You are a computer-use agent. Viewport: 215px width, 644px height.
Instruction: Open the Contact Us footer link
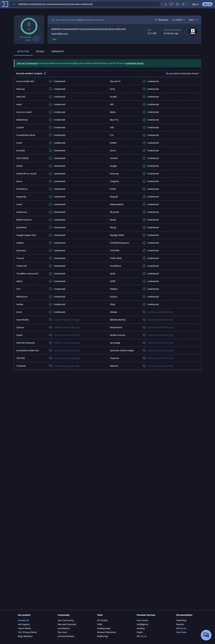pyautogui.click(x=24, y=620)
